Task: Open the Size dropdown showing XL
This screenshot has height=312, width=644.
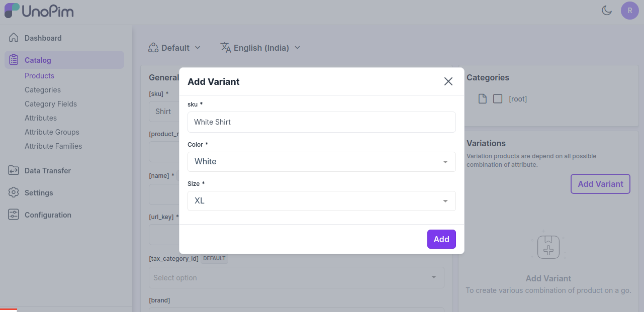Action: (321, 201)
